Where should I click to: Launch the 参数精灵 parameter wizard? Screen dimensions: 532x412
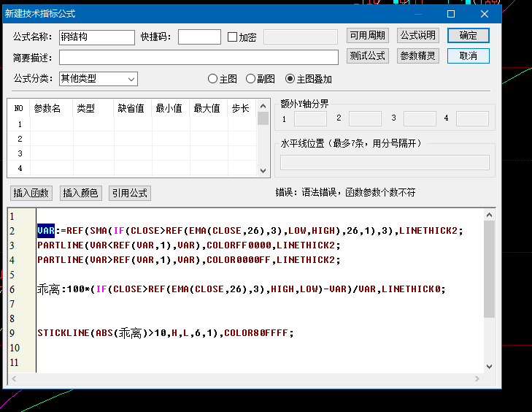coord(418,56)
